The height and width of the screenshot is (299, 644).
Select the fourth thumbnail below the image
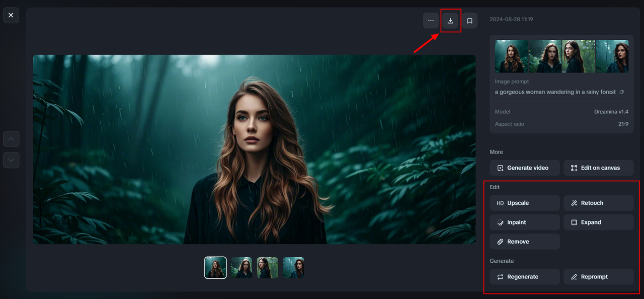tap(293, 268)
